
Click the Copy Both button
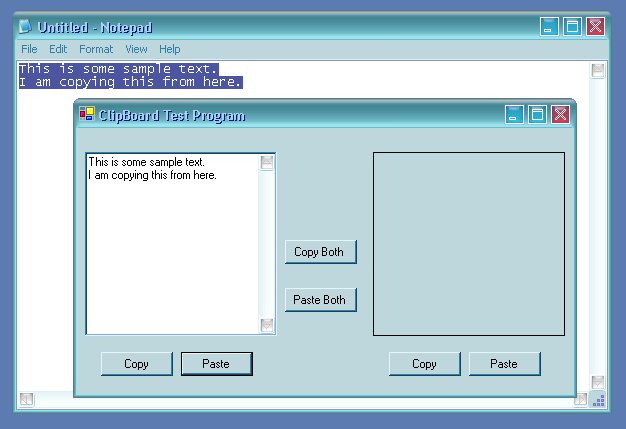point(321,252)
